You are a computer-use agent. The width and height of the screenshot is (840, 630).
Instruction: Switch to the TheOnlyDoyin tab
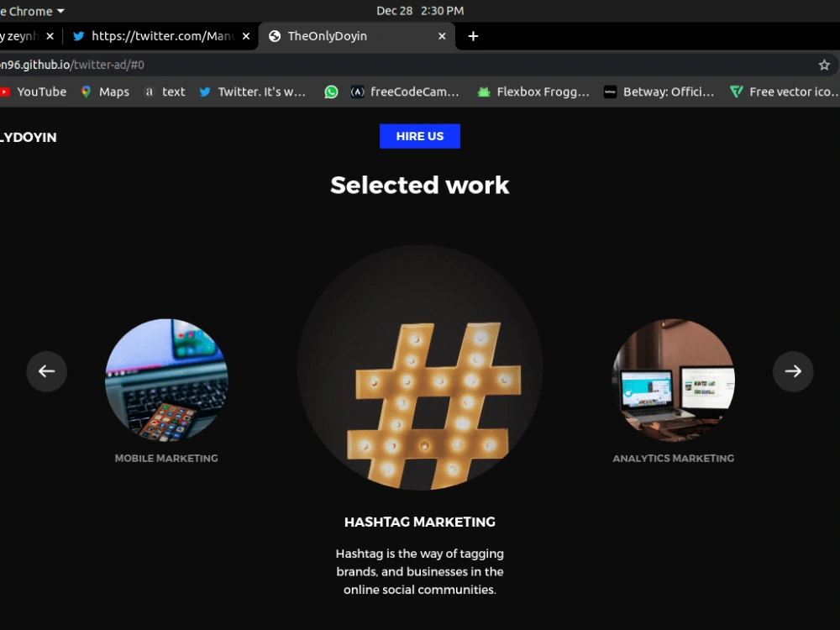pos(357,36)
